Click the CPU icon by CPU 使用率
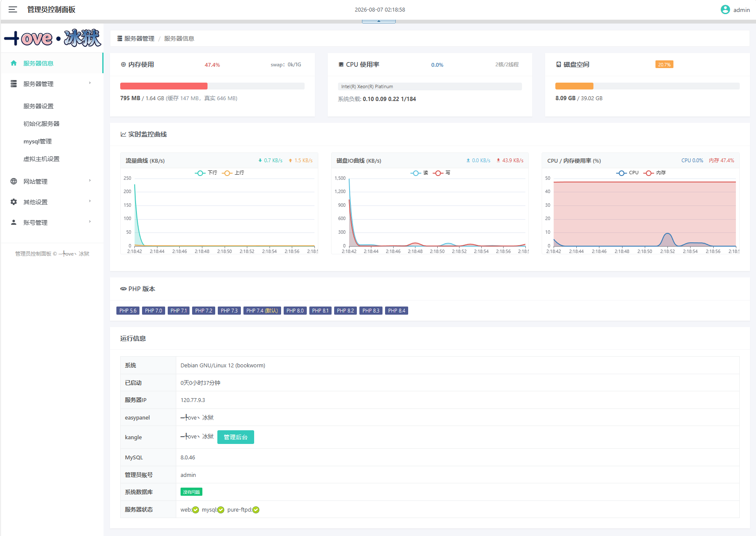The height and width of the screenshot is (536, 756). 341,65
